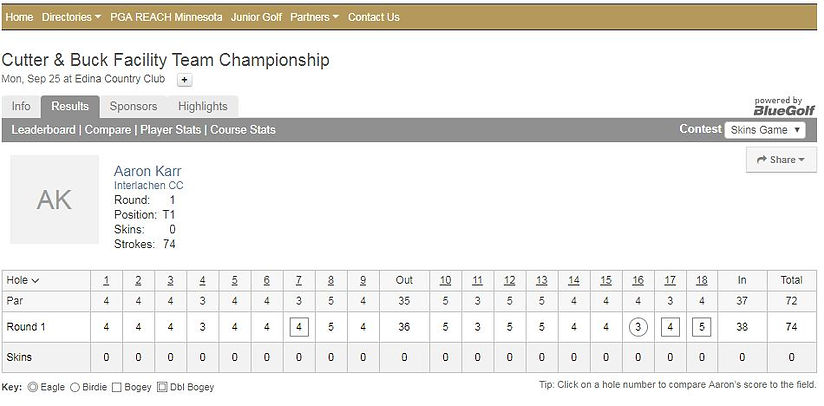Switch to the Highlights tab
The width and height of the screenshot is (824, 406).
pos(203,106)
